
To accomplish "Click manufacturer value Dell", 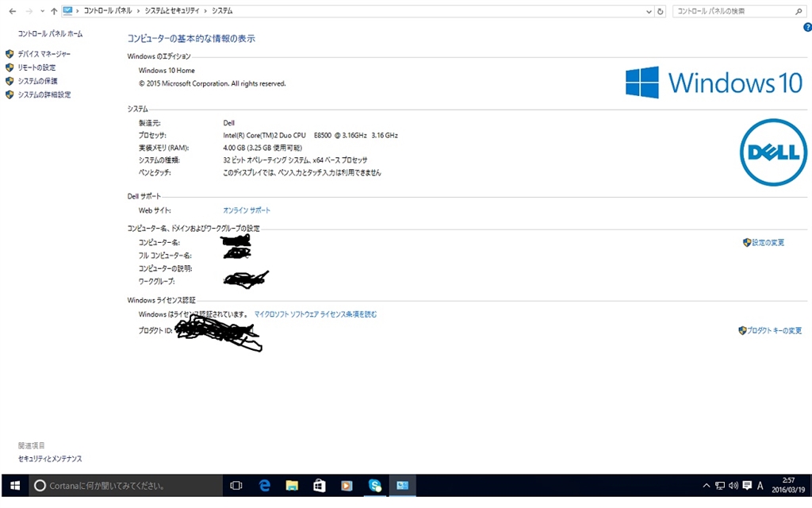I will click(x=229, y=123).
